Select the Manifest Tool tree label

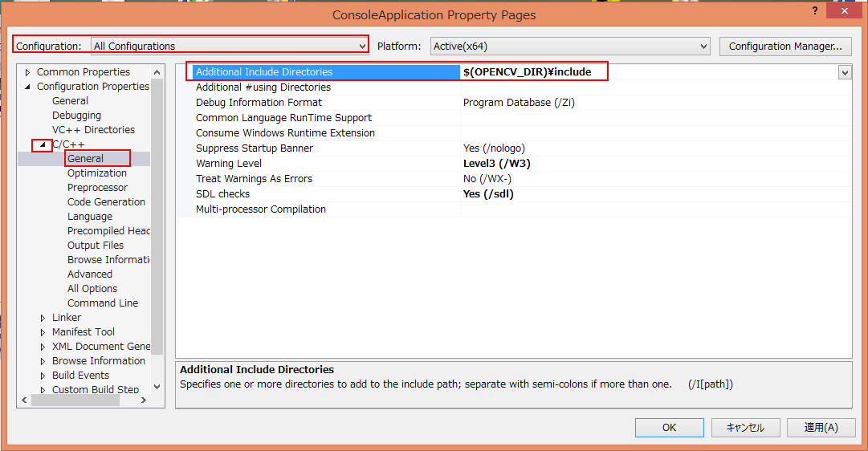pos(83,331)
